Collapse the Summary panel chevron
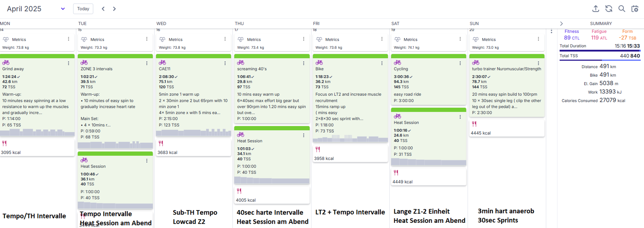 [561, 24]
